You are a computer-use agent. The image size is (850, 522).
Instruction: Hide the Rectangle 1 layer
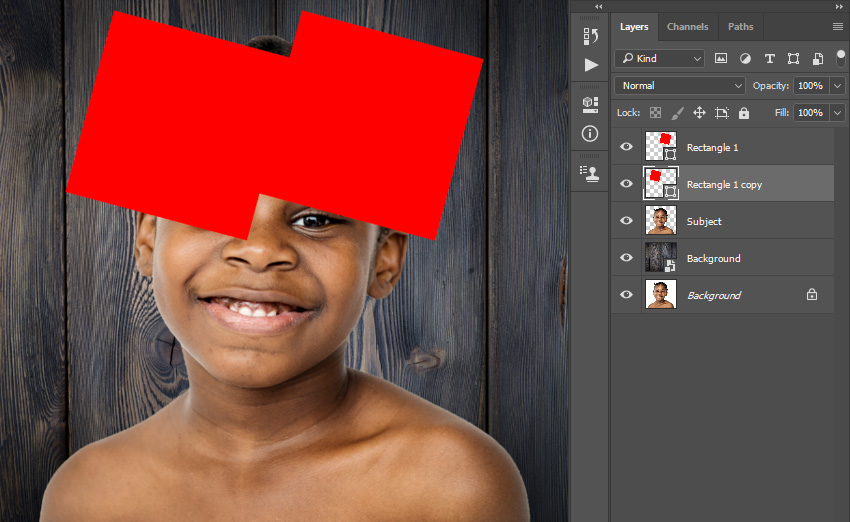tap(626, 147)
